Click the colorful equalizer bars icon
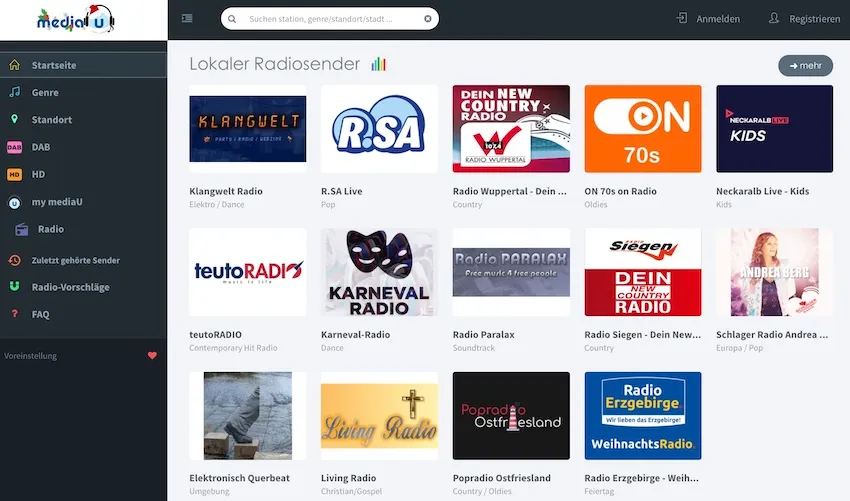850x501 pixels. click(378, 65)
